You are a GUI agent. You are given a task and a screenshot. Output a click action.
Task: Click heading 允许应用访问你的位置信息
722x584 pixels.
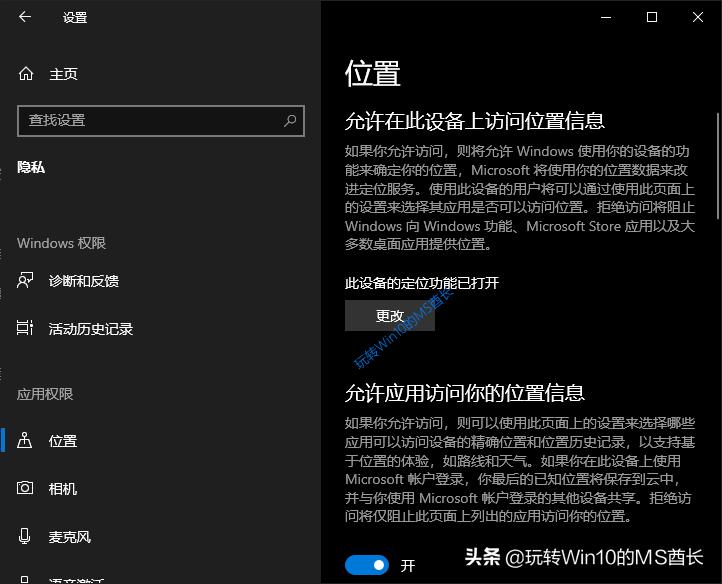(x=465, y=393)
